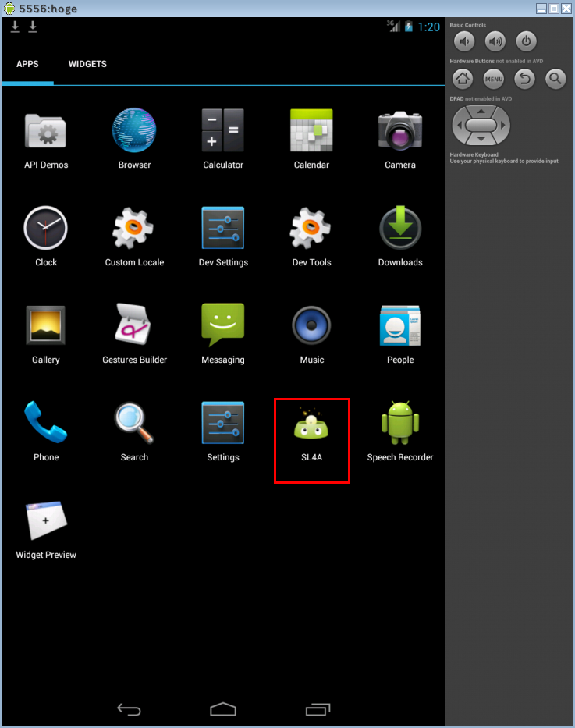Switch to the WIDGETS tab
The height and width of the screenshot is (728, 575).
[x=87, y=64]
